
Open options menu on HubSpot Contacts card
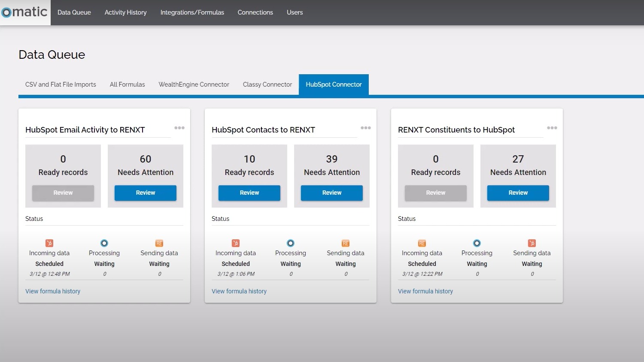366,127
